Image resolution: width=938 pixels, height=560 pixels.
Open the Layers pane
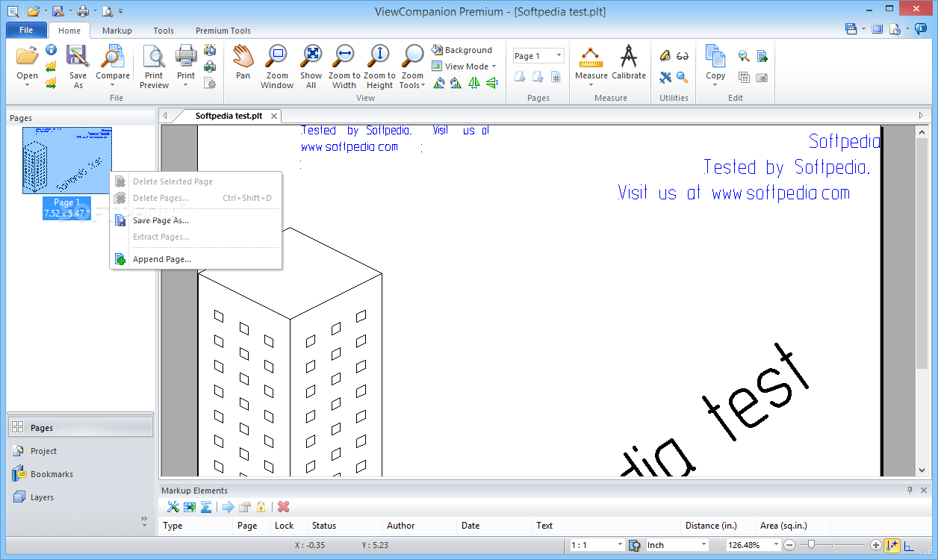81,497
